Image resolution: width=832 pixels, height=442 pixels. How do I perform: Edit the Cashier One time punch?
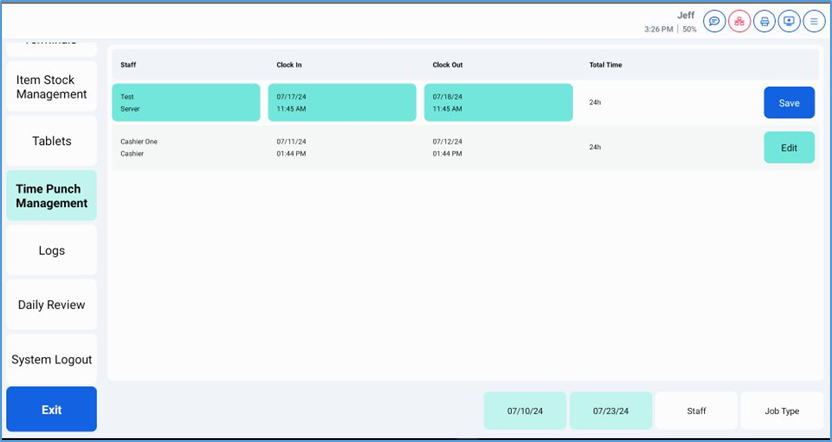tap(789, 148)
